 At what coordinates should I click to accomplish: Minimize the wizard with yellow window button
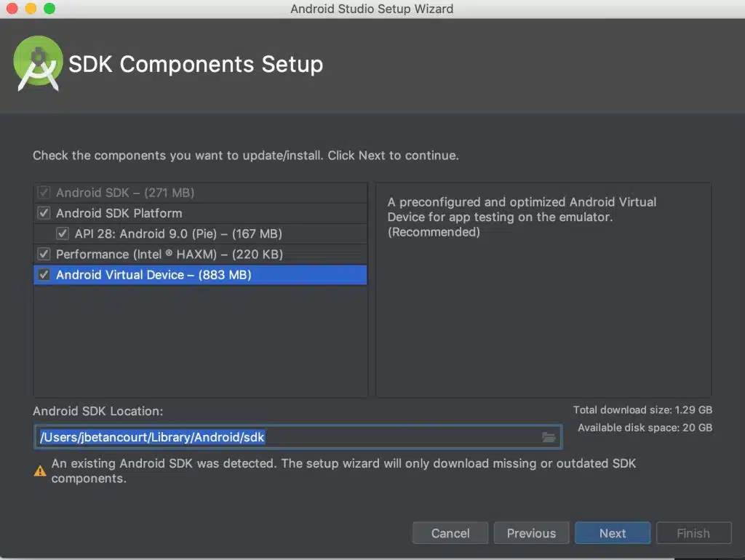click(31, 9)
